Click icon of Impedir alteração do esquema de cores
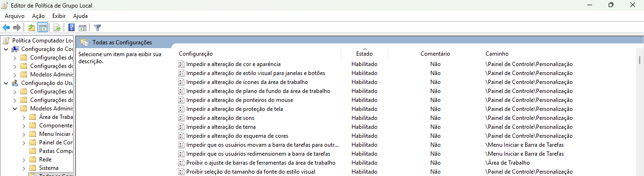This screenshot has height=176, width=644. click(181, 135)
